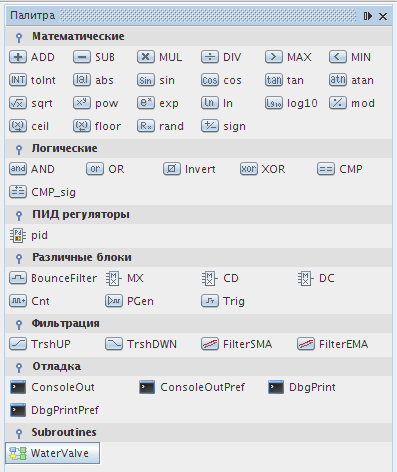The image size is (397, 472).
Task: Choose the OR logic block
Action: (x=105, y=169)
